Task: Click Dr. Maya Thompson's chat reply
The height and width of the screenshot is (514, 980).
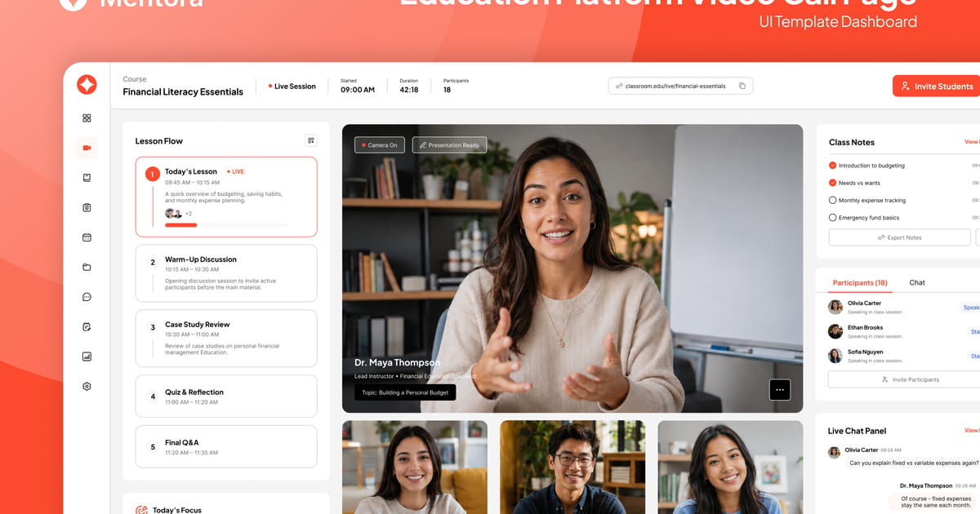Action: [x=936, y=503]
